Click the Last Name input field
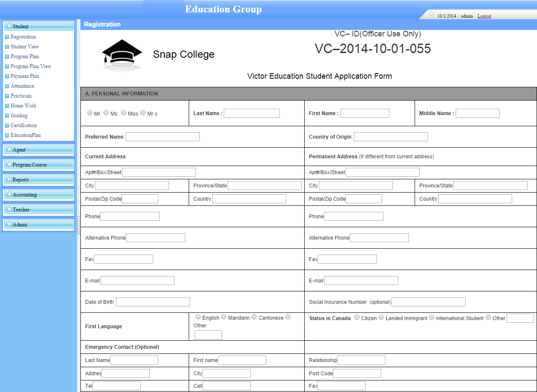Image resolution: width=537 pixels, height=392 pixels. 252,113
